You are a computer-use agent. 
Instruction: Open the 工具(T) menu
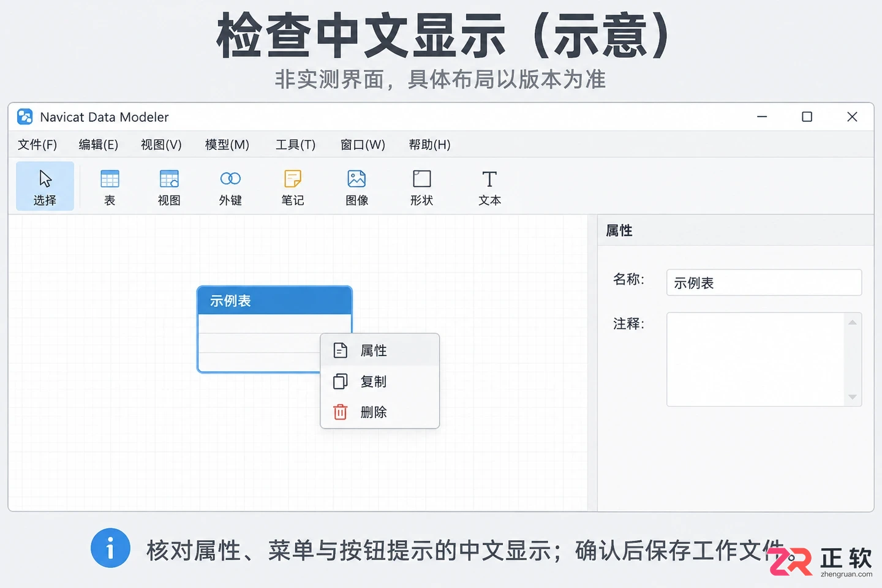(295, 145)
